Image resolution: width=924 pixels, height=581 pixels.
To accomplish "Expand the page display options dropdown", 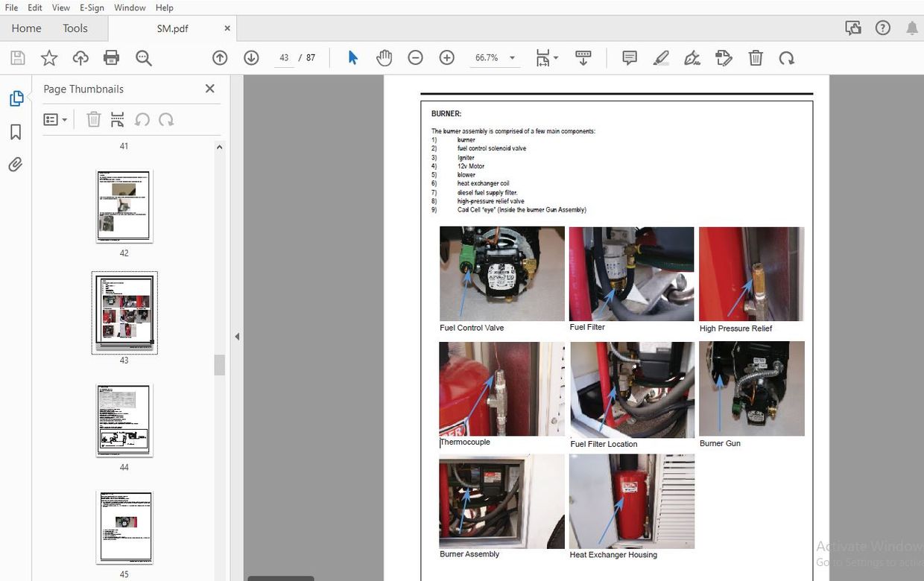I will [555, 57].
